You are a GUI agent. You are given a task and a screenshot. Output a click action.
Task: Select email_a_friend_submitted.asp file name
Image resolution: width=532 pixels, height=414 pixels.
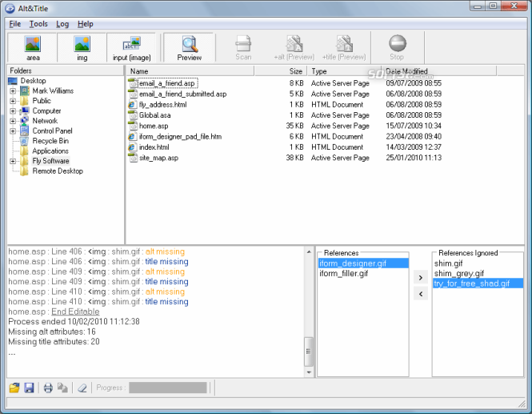183,94
